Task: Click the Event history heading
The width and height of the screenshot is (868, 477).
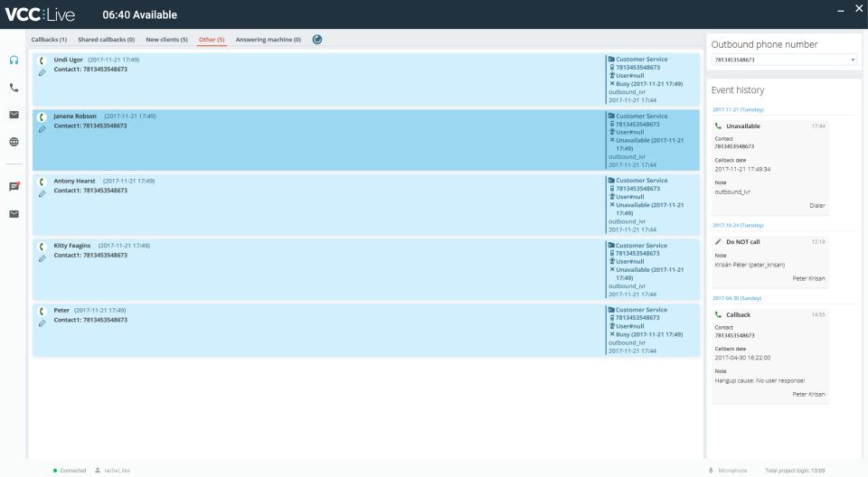Action: [738, 90]
